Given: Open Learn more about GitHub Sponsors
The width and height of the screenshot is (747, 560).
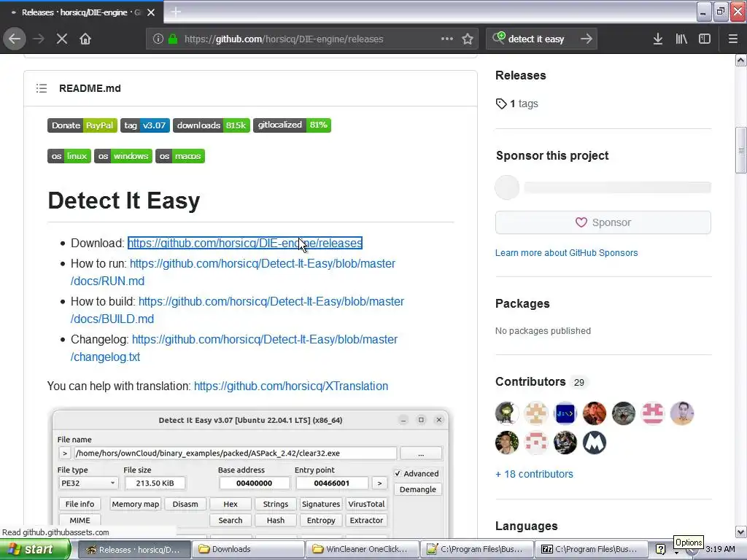Looking at the screenshot, I should (566, 253).
